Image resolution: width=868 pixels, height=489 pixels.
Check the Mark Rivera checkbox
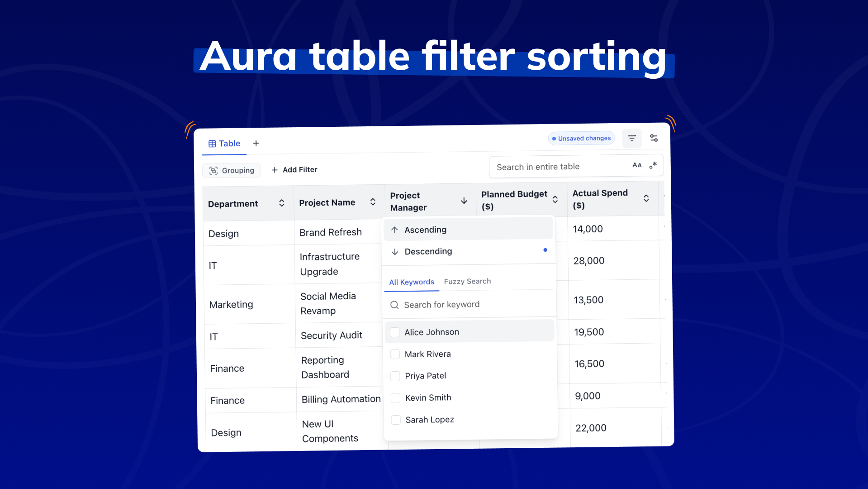[x=395, y=355]
